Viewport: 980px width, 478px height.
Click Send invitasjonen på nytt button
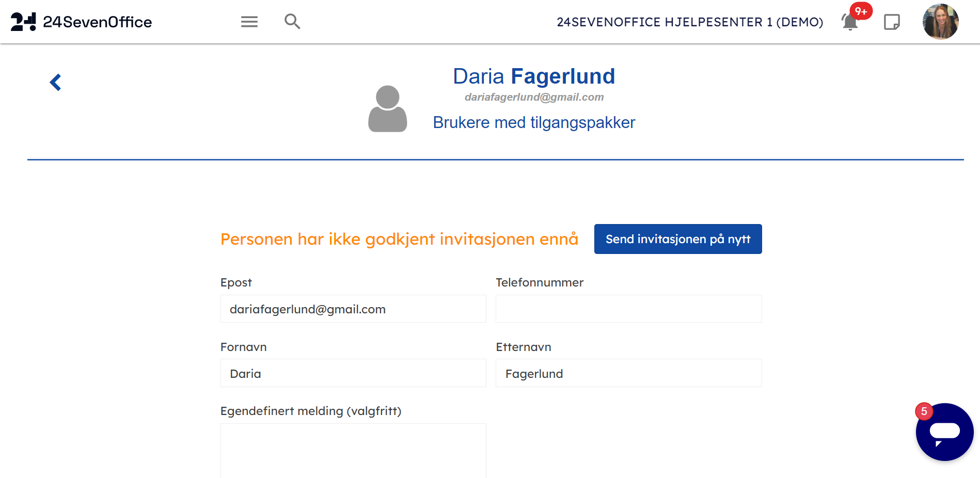677,239
